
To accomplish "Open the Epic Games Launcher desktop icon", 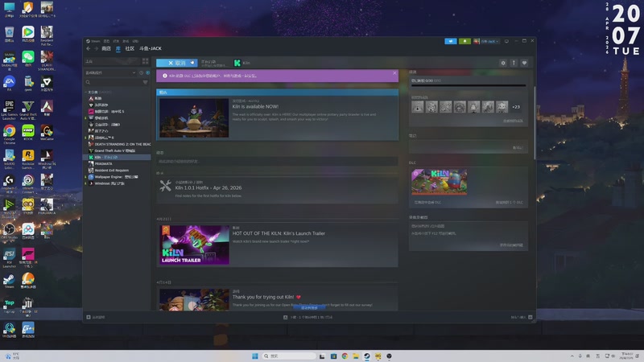I will [x=9, y=110].
